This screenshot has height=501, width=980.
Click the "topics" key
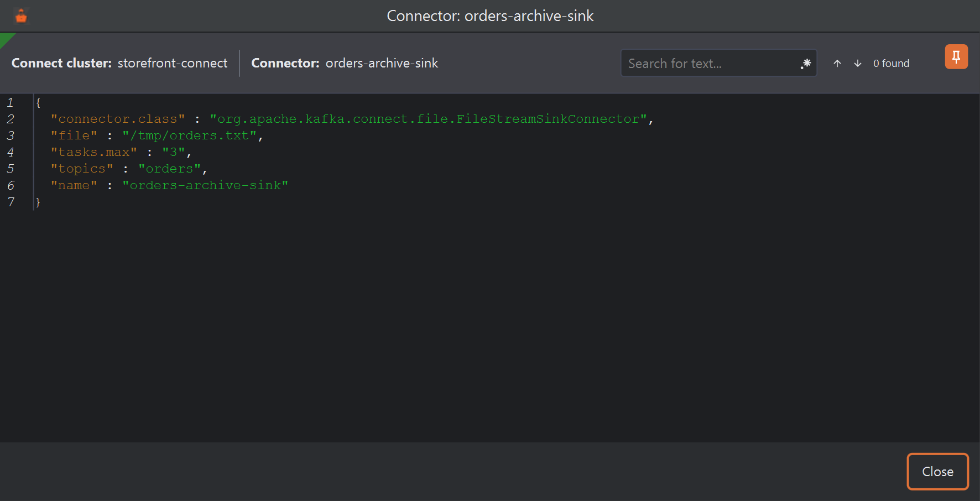[x=82, y=169]
